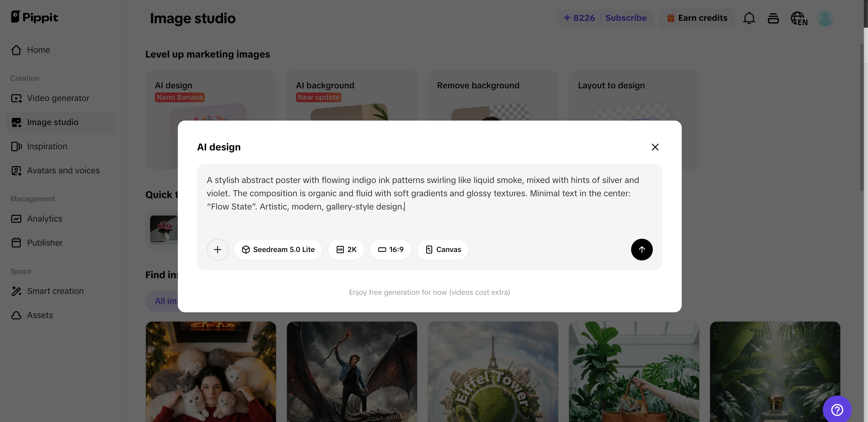Screen dimensions: 868x422
Task: Close the AI design dialog
Action: coord(655,147)
